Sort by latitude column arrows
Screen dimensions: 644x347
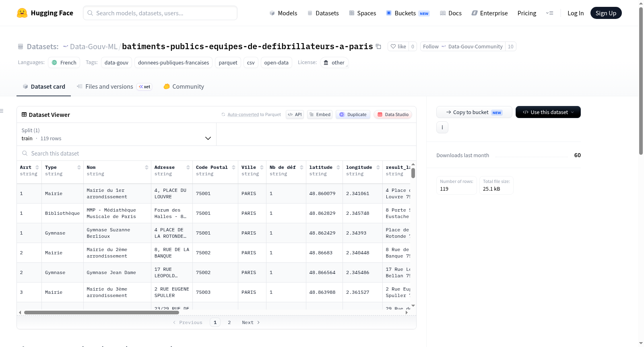338,167
